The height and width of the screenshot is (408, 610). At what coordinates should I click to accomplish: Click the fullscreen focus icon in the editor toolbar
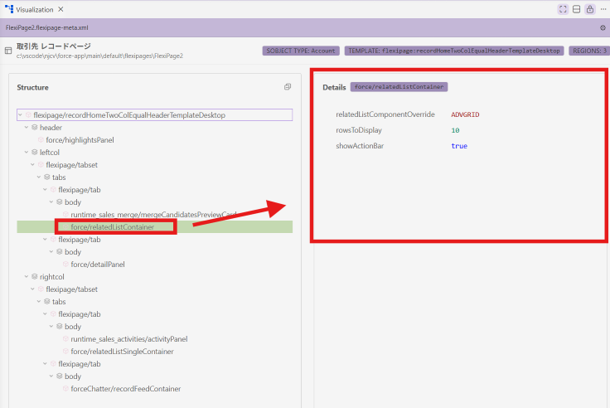click(563, 9)
